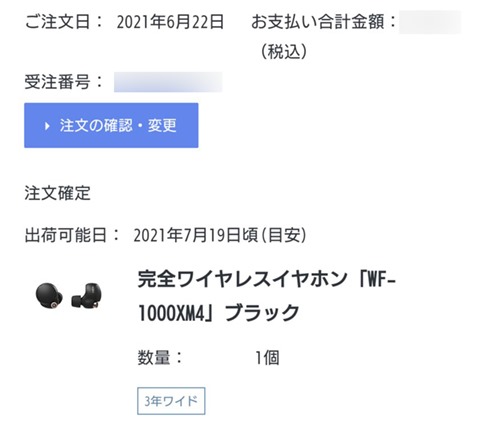Image resolution: width=500 pixels, height=432 pixels.
Task: Open the WF-1000XM4 earbuds thumbnail
Action: click(x=69, y=296)
